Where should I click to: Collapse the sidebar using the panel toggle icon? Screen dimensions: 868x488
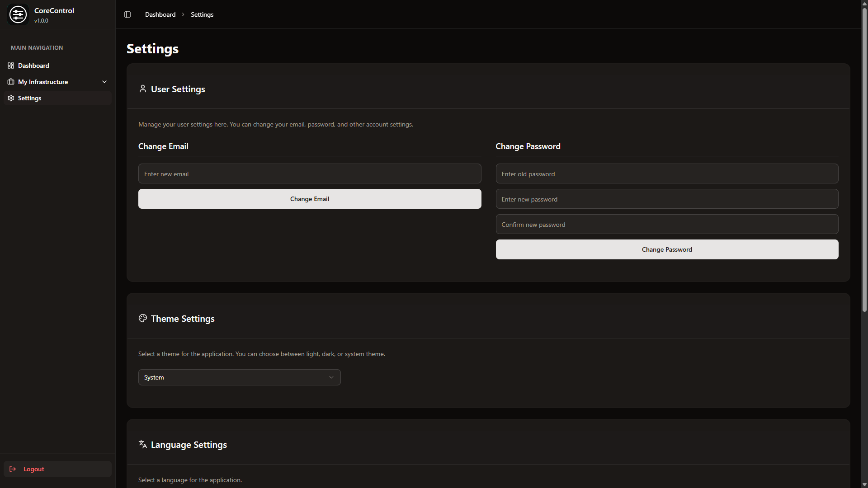click(127, 14)
